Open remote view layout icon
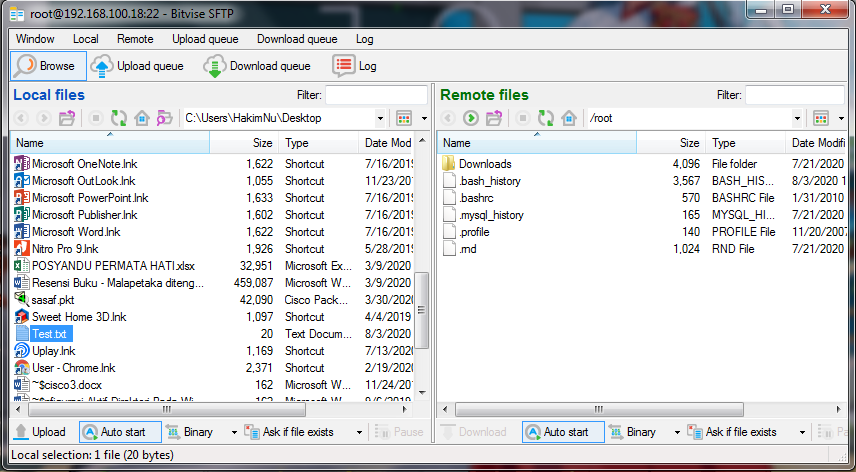 click(821, 118)
